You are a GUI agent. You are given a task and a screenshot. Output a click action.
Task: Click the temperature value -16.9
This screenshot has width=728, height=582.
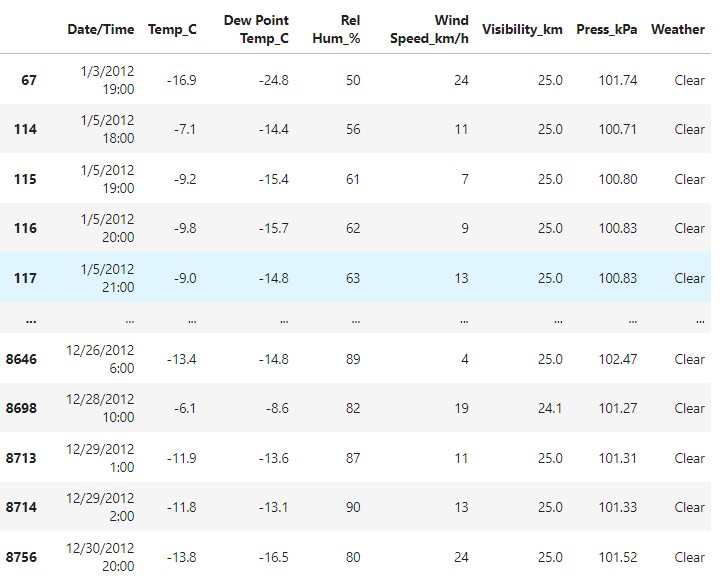pyautogui.click(x=180, y=80)
